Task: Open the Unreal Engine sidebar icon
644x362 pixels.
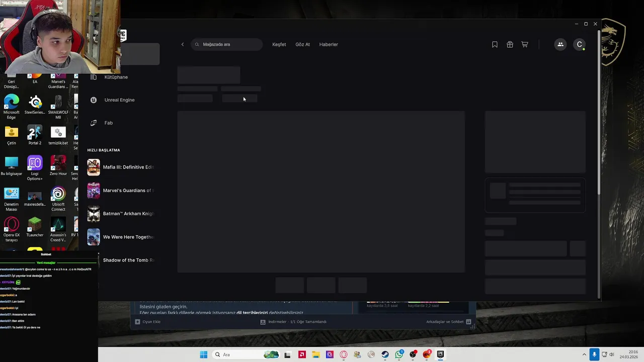Action: pyautogui.click(x=93, y=100)
